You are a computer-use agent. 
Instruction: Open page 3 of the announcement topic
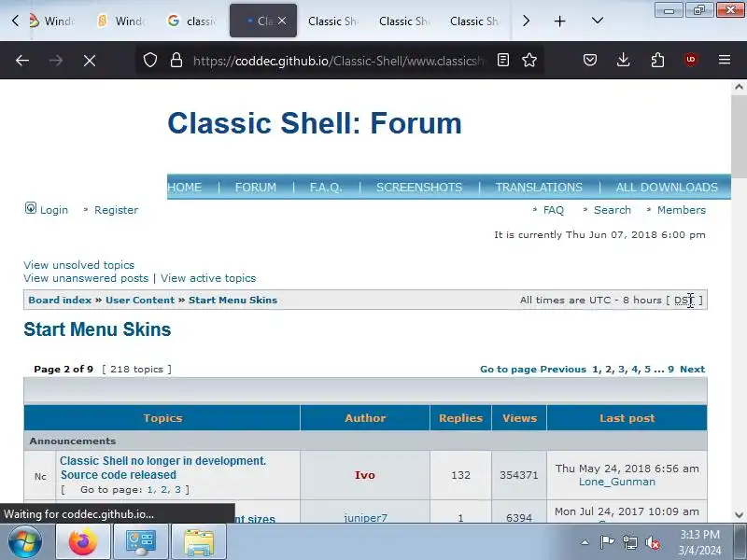coord(177,489)
